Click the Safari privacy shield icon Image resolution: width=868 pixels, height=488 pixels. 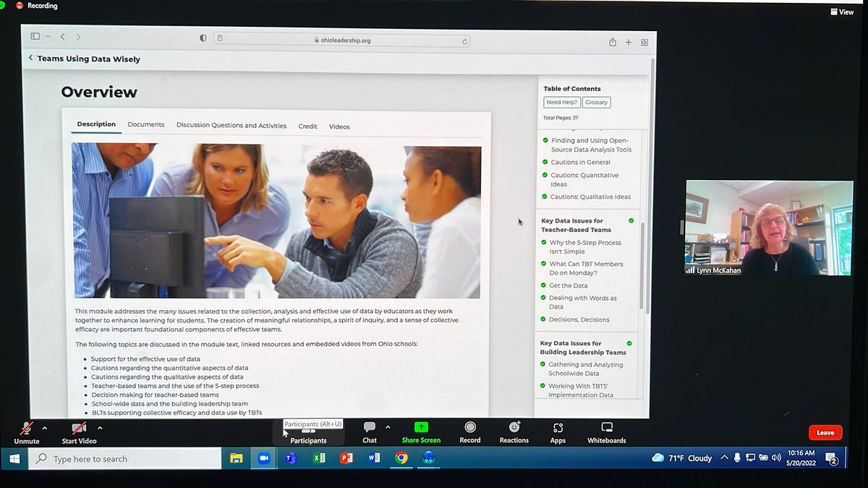tap(203, 38)
